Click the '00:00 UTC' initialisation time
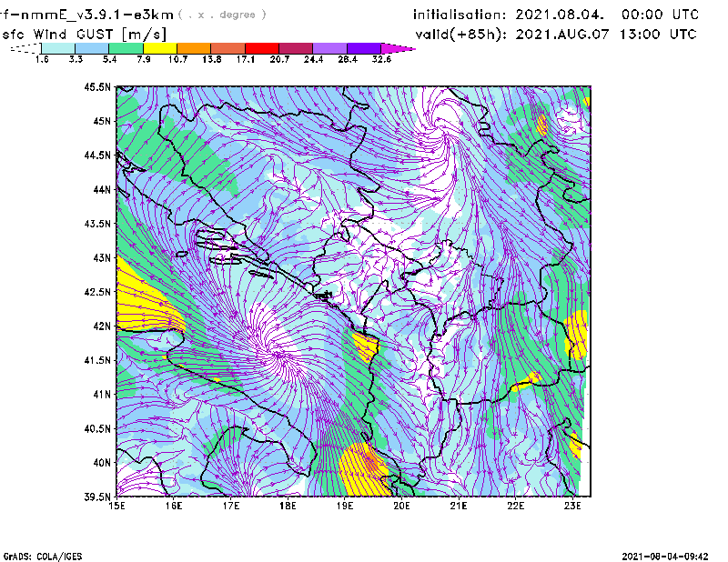Screen dimensions: 728x562 click(660, 15)
